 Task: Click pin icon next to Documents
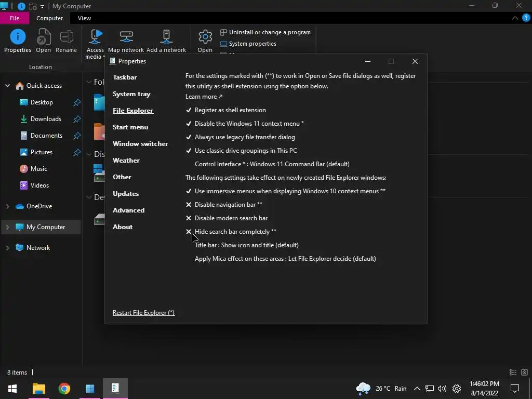(x=77, y=136)
